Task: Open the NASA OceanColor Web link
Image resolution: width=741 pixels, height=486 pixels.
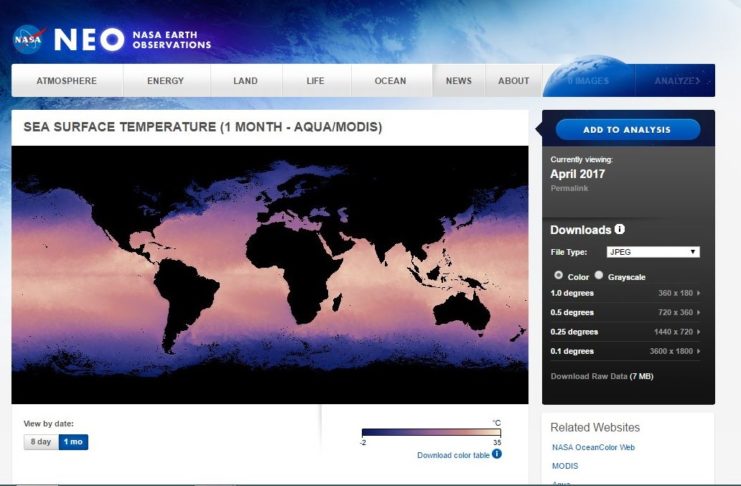Action: pos(593,447)
